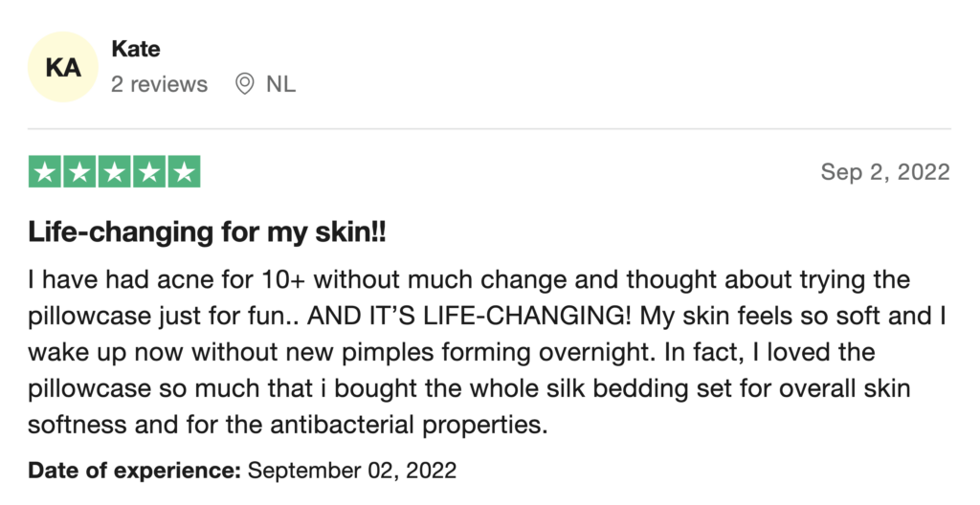Click the "Date of experience:" label
The image size is (980, 505).
(x=134, y=471)
